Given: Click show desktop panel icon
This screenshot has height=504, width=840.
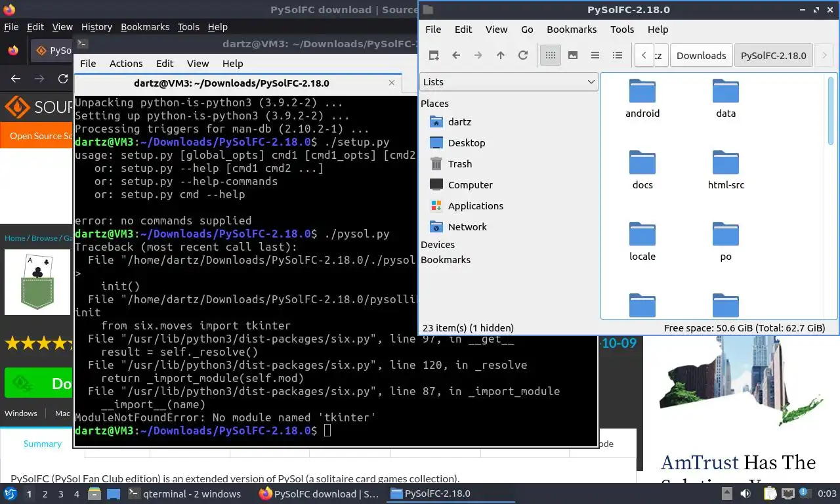Looking at the screenshot, I should pos(113,493).
